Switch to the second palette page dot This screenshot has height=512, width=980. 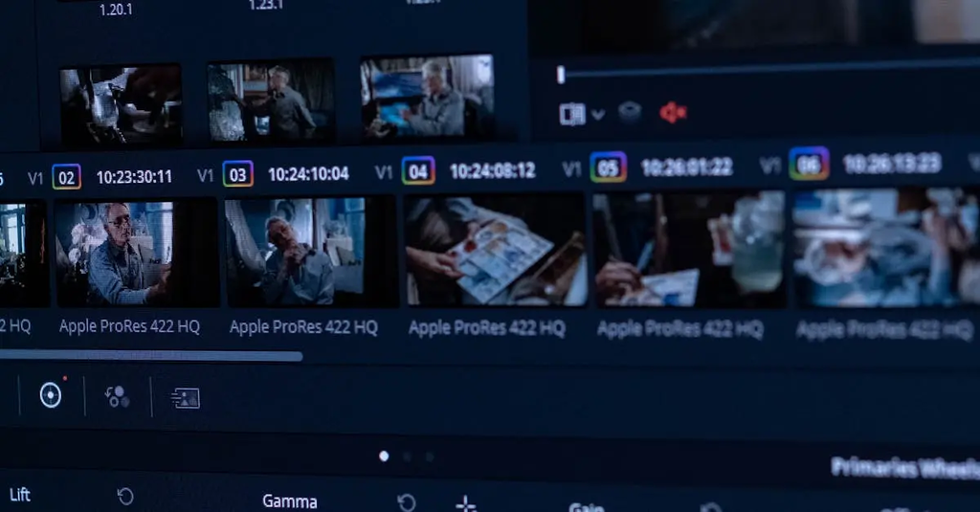(407, 457)
